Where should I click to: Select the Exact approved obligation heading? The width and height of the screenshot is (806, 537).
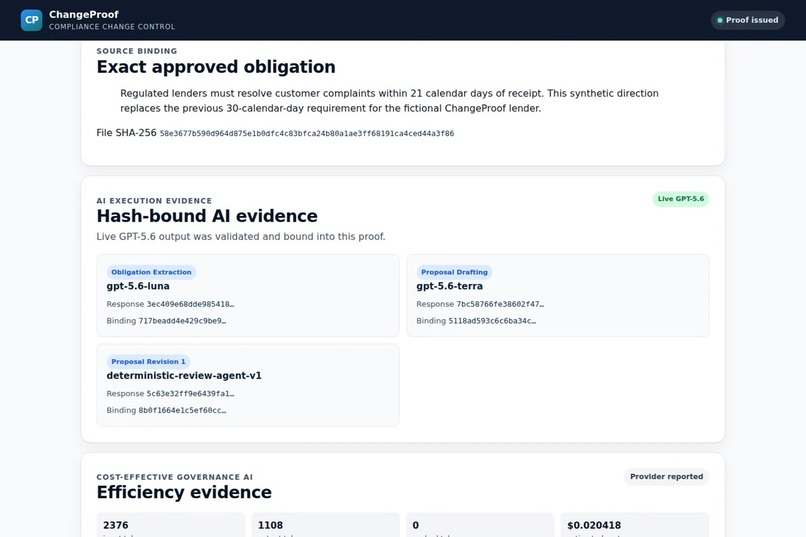coord(216,67)
